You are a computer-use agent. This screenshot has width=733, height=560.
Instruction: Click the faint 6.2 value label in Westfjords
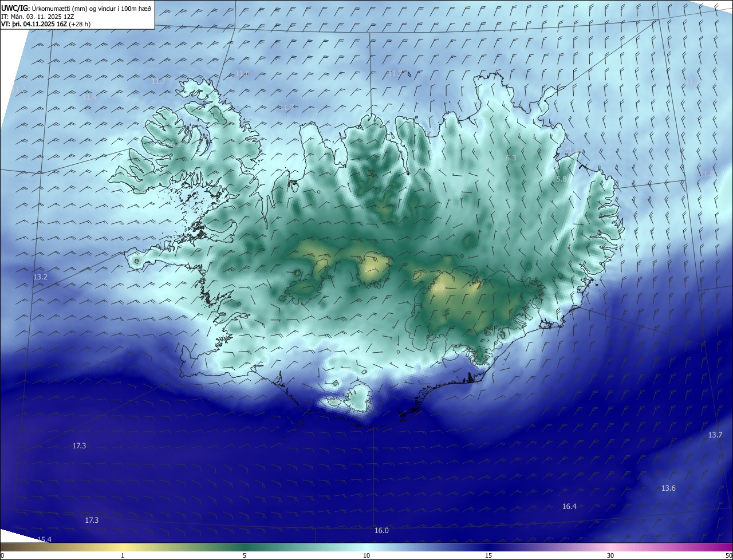click(x=176, y=145)
